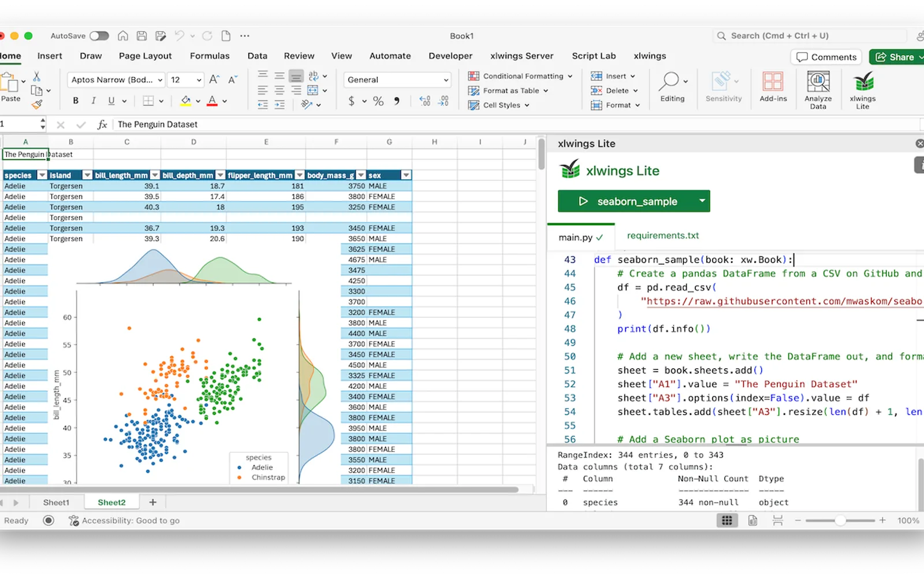
Task: Open the run button dropdown arrow
Action: pos(702,201)
